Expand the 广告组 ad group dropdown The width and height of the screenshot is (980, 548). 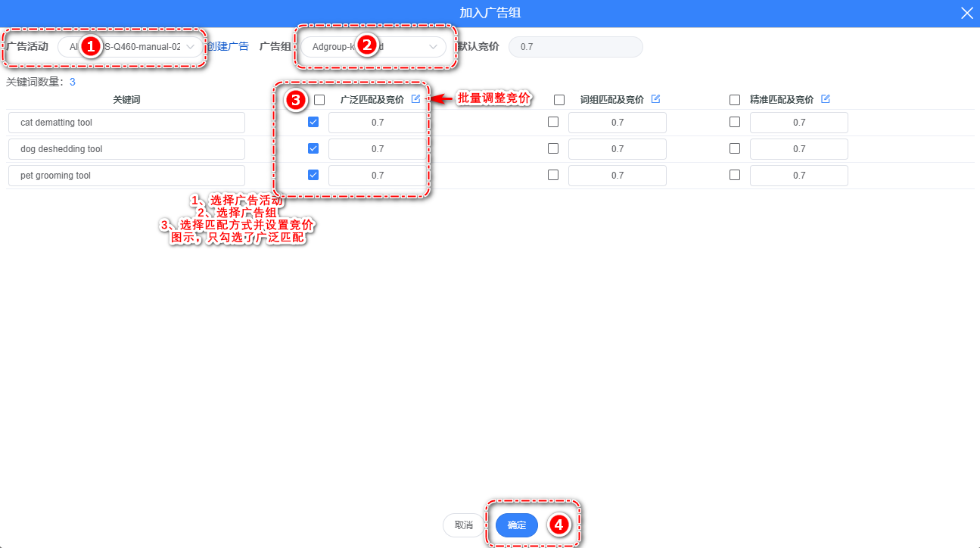(373, 47)
